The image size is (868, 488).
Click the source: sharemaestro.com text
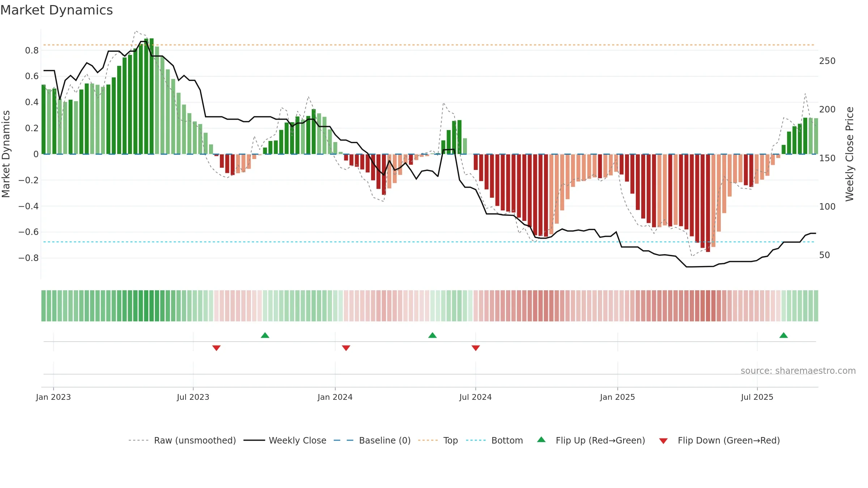pyautogui.click(x=798, y=371)
